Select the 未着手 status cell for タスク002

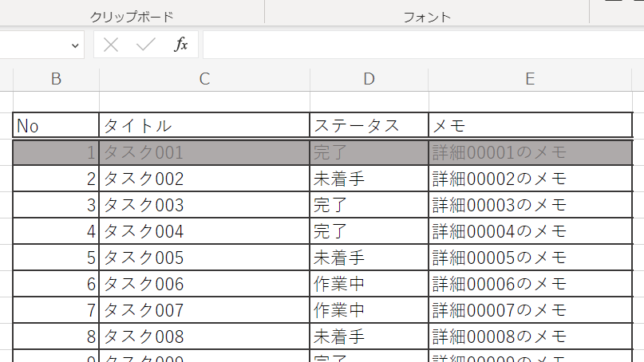[369, 179]
